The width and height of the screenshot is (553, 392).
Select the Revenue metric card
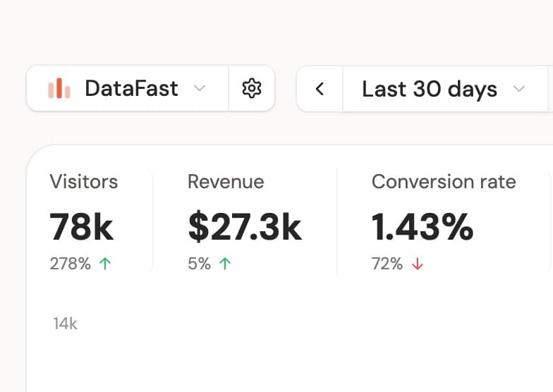coord(245,221)
